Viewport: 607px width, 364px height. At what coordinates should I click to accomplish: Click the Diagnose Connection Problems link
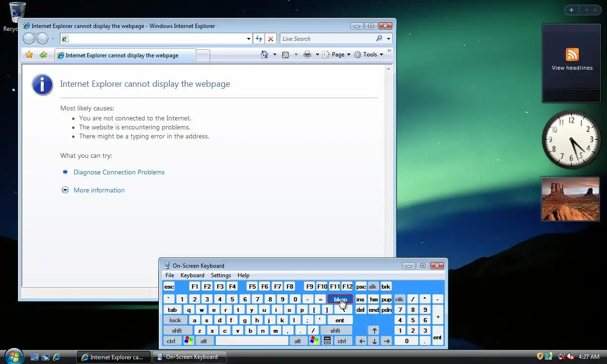tap(119, 172)
